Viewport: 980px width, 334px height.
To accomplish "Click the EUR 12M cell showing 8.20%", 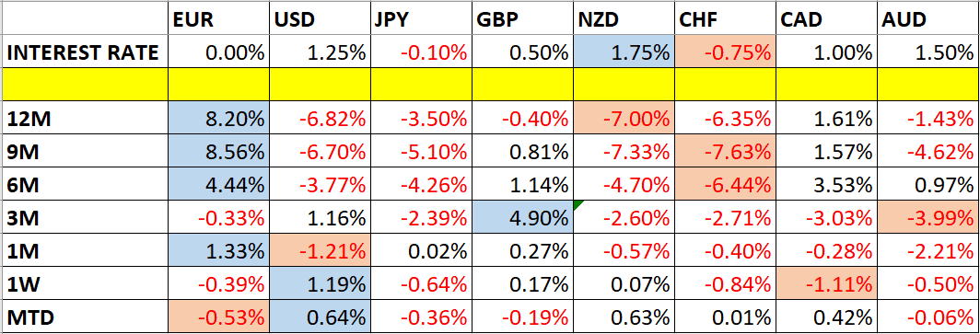I will click(x=219, y=118).
